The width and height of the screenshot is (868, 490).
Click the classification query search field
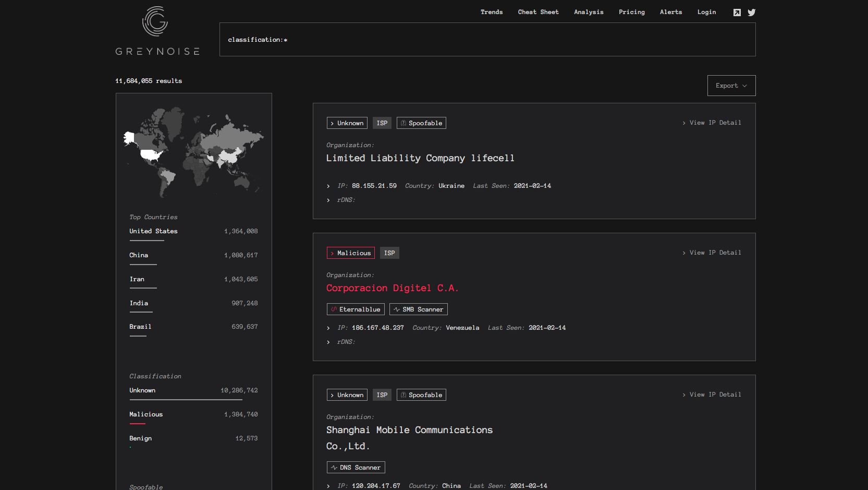pos(487,40)
